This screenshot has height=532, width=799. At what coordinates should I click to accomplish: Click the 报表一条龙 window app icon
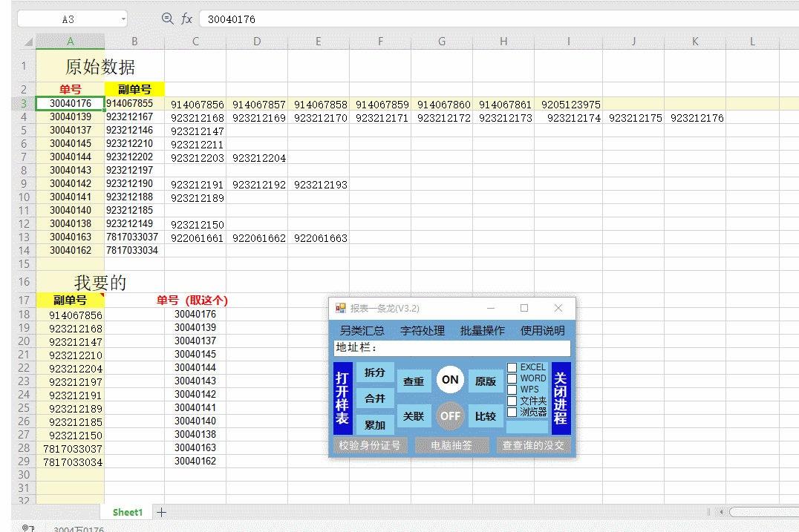coord(340,308)
